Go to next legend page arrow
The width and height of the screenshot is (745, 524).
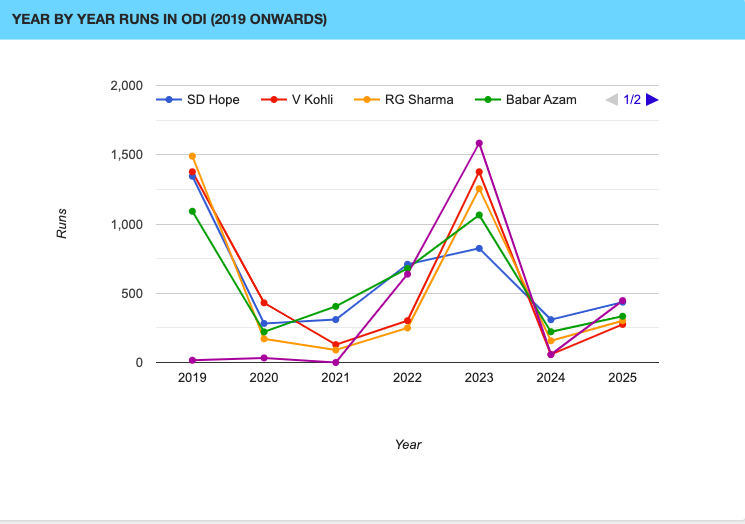[652, 99]
